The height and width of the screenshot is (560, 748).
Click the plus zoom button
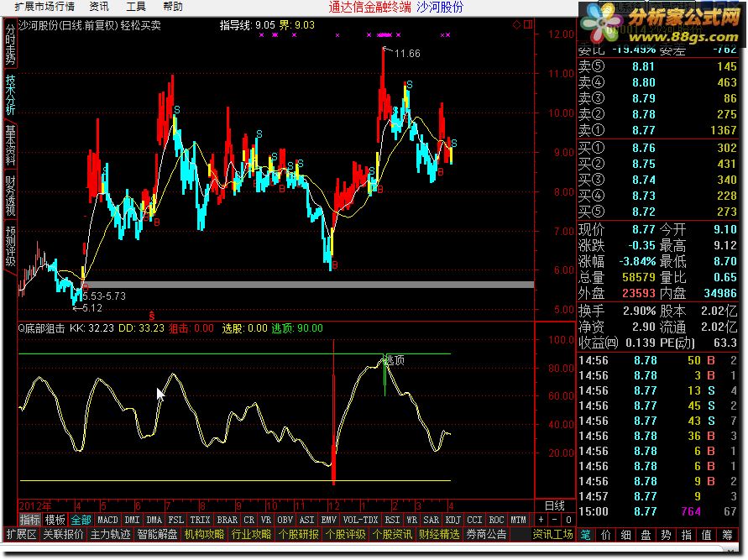[x=541, y=520]
